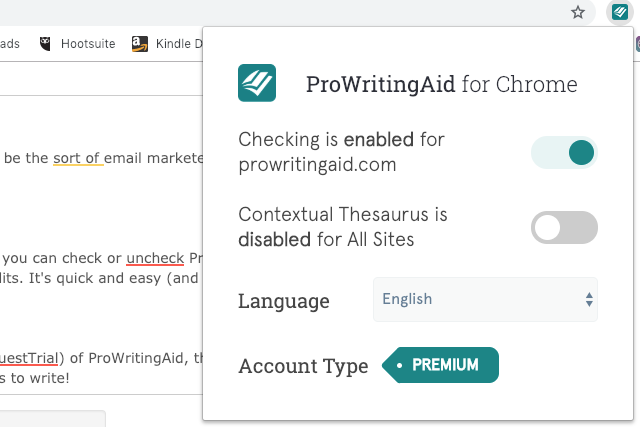Click the "ProWritingAid for Chrome" title
The width and height of the screenshot is (640, 427).
tap(442, 84)
